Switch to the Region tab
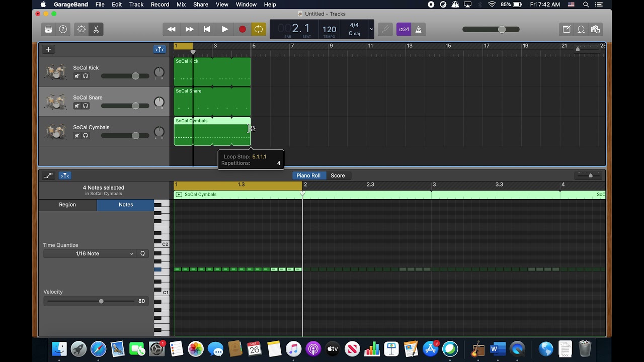 [67, 205]
